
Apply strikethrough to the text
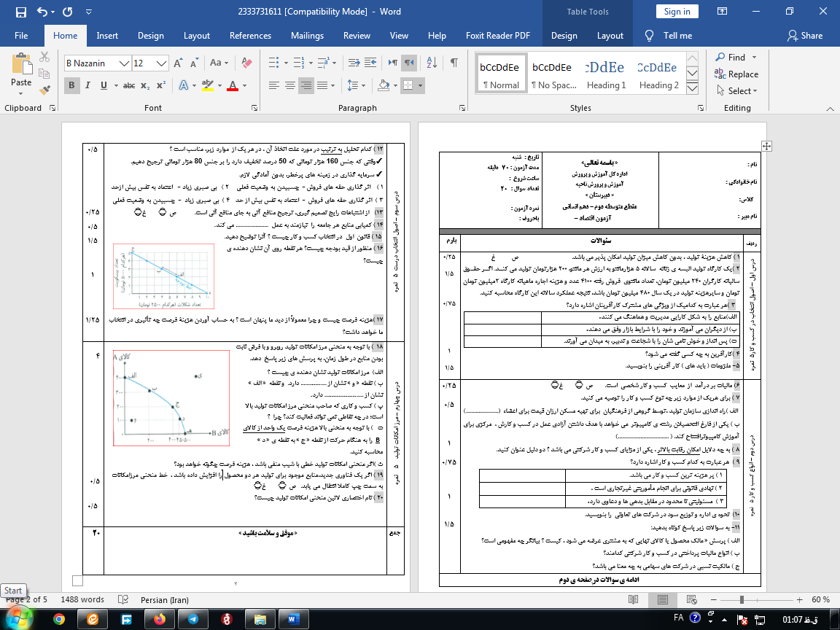[128, 85]
